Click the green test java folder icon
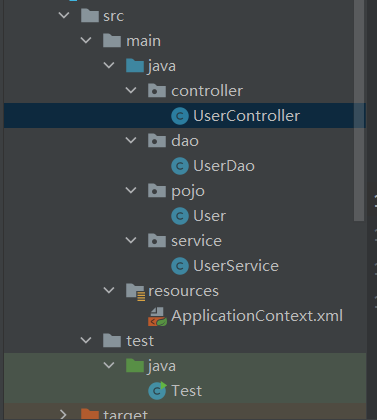 coord(135,365)
